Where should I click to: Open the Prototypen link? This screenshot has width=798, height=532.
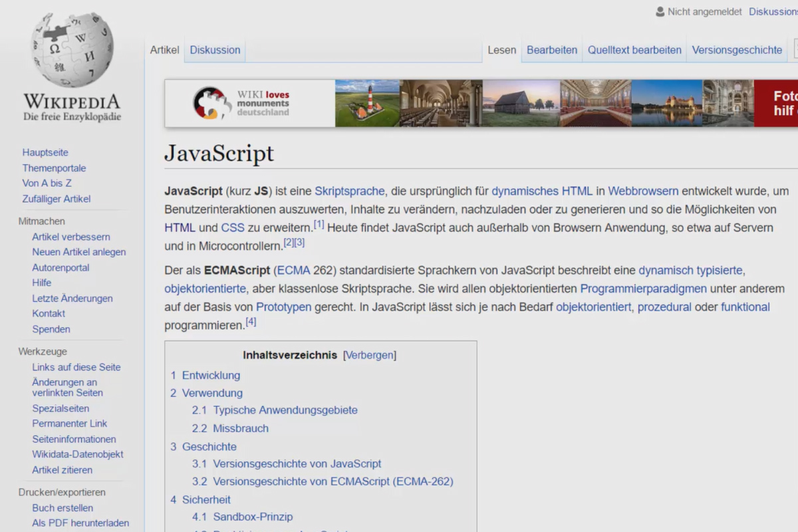284,307
